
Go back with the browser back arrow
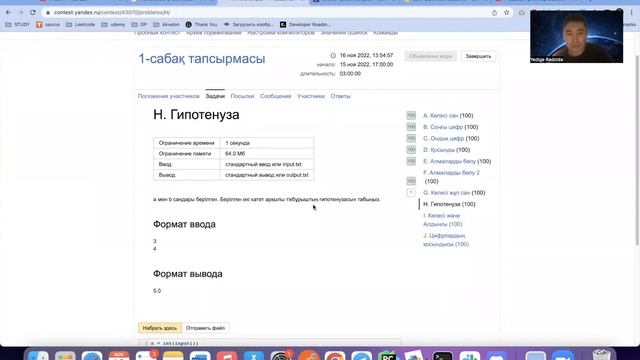(9, 13)
